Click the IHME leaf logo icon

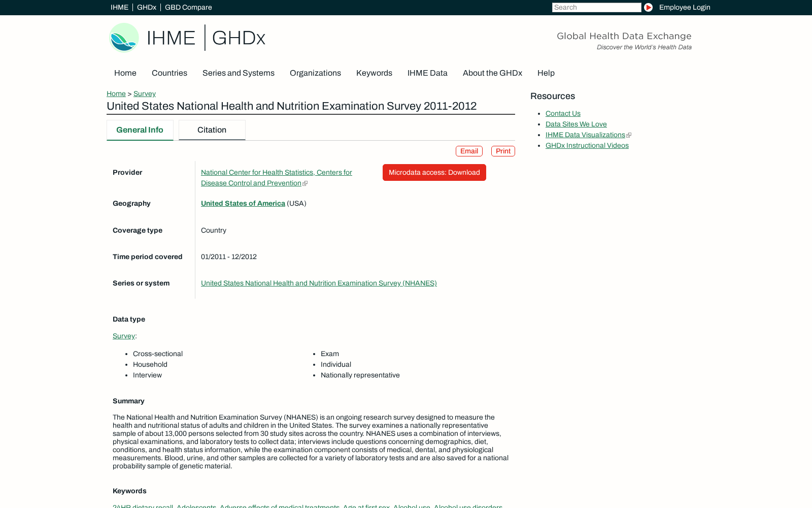pos(124,38)
